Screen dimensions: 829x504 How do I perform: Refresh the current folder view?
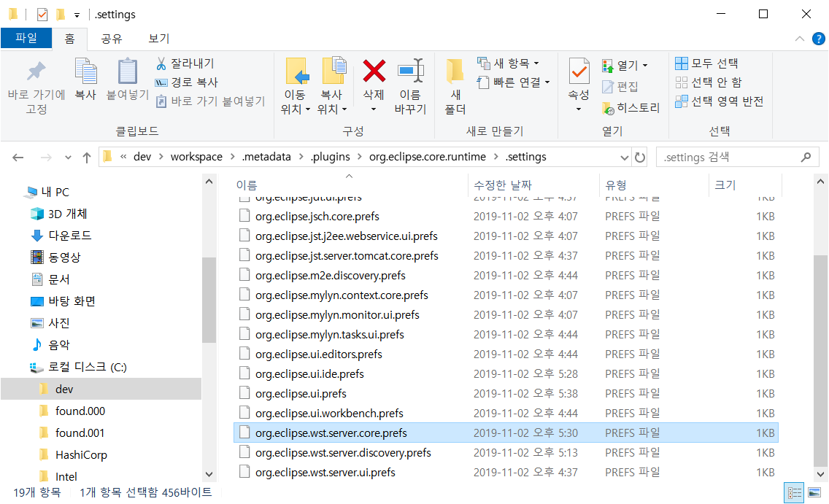point(640,158)
